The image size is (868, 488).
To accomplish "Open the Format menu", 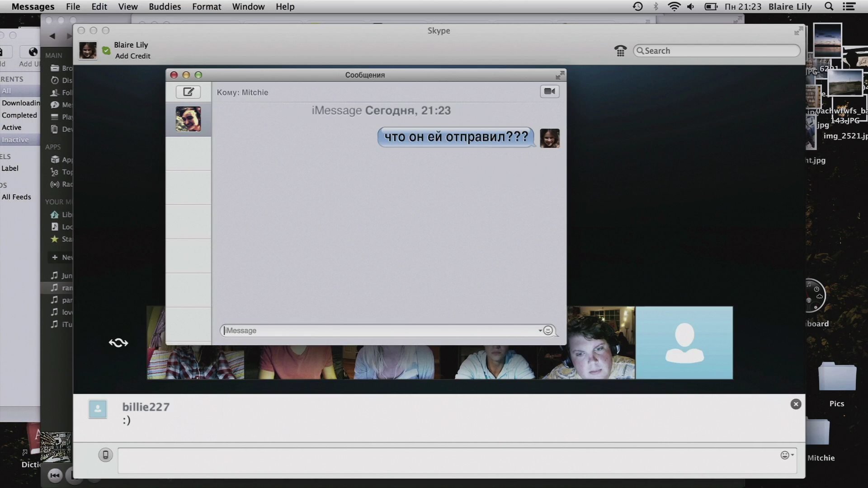I will click(x=207, y=7).
